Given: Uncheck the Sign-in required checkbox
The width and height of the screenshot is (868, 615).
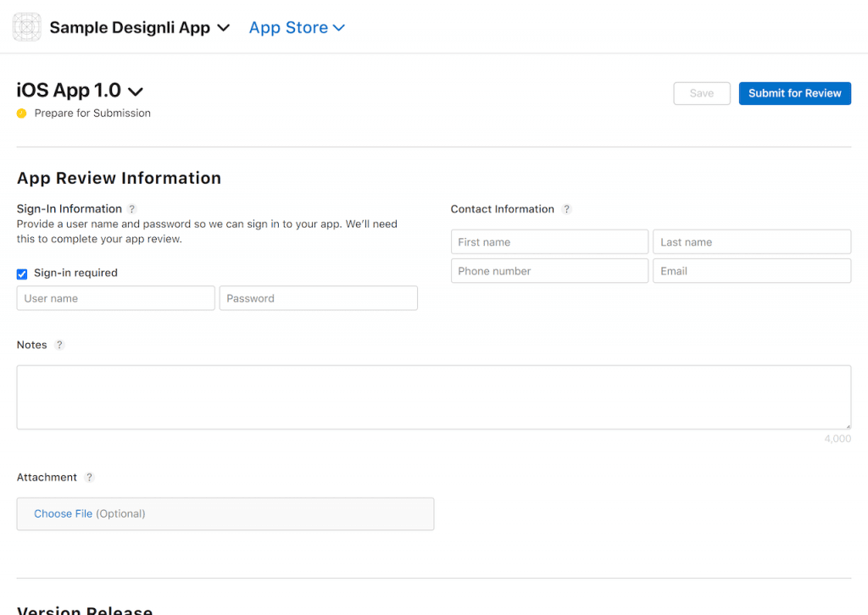Looking at the screenshot, I should coord(22,274).
